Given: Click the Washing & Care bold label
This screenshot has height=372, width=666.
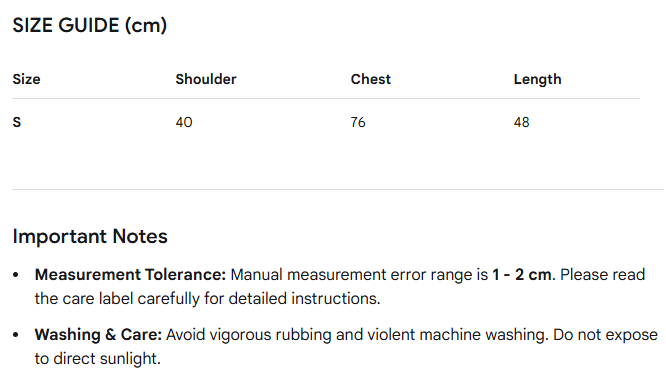Looking at the screenshot, I should coord(98,335).
